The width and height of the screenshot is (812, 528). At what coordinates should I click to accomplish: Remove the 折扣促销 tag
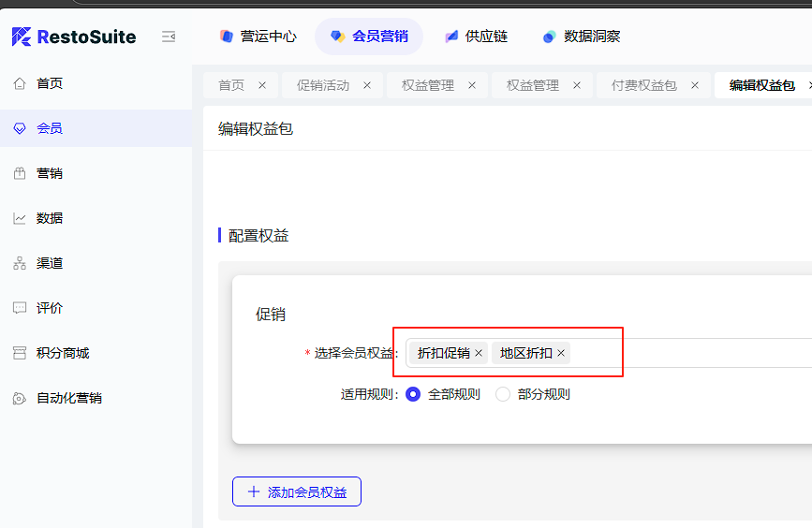[x=479, y=353]
